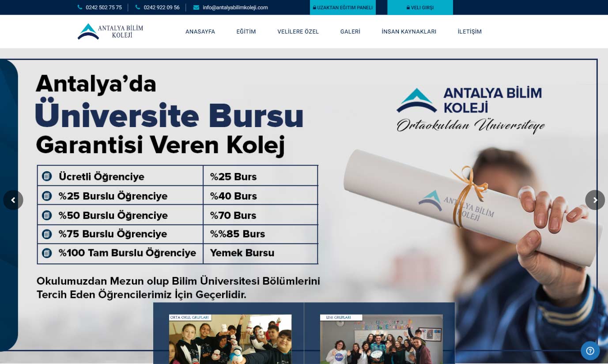Image resolution: width=608 pixels, height=364 pixels.
Task: Click the Antalya Bilim Koleji header logo
Action: click(110, 31)
